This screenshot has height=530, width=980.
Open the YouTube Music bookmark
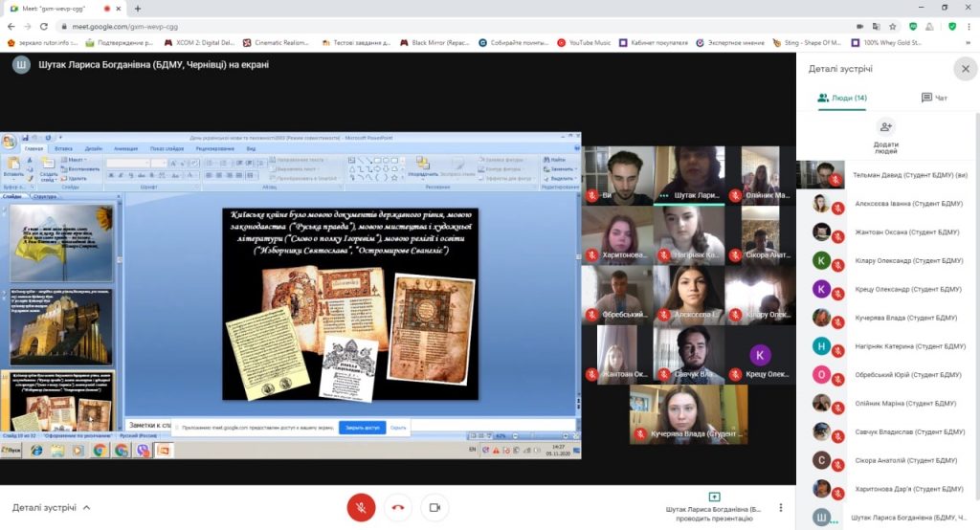pos(584,43)
